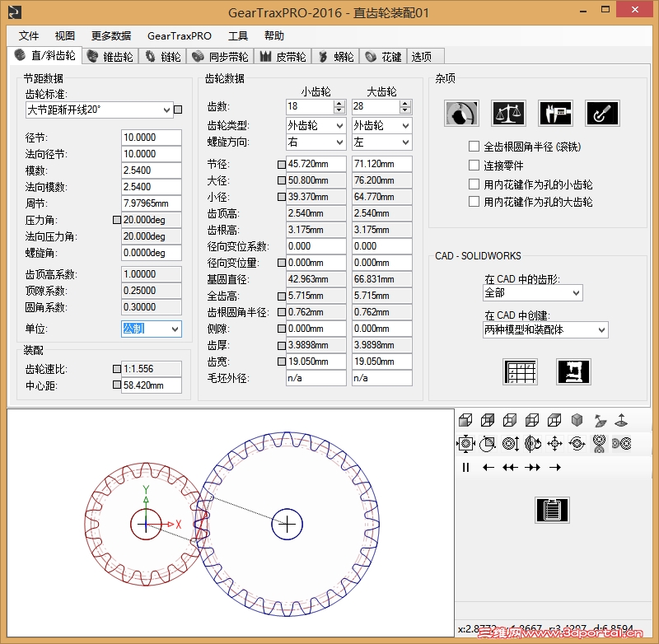
Task: Increase 小齿轮 tooth count with spinner up
Action: [x=339, y=103]
